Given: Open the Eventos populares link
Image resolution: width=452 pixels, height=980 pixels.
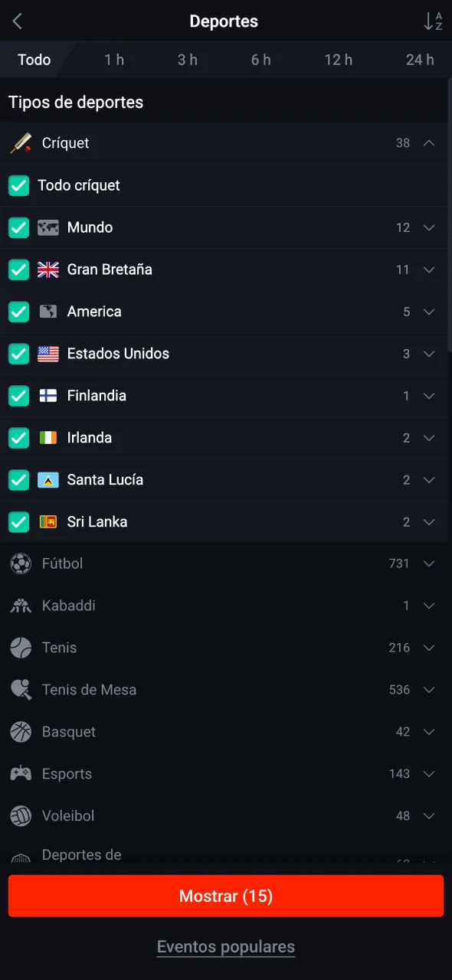Looking at the screenshot, I should (226, 947).
